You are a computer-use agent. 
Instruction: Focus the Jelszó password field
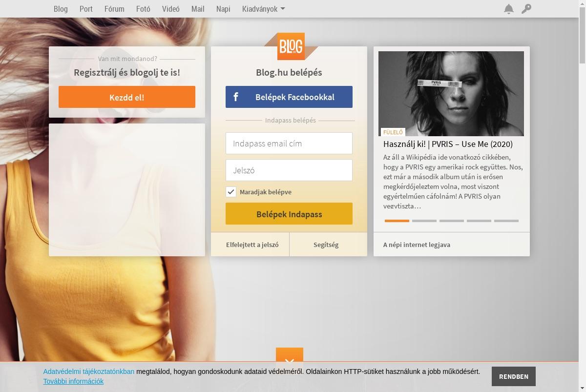tap(289, 170)
